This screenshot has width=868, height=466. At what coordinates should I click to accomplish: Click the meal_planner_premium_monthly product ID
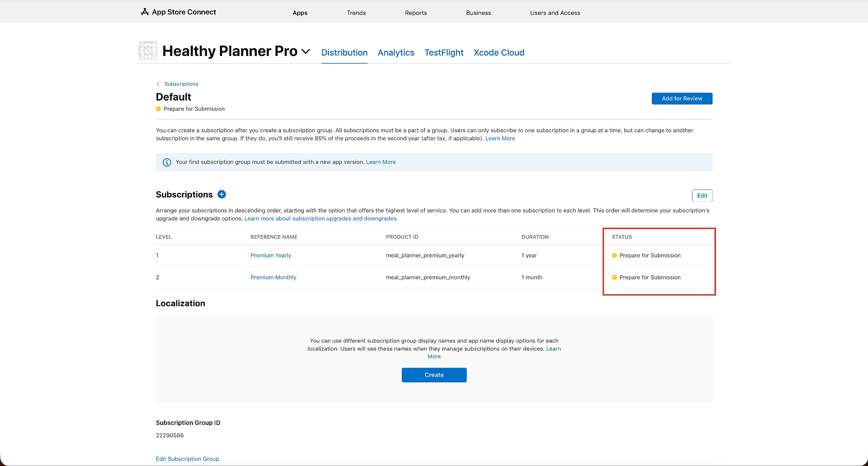pyautogui.click(x=428, y=277)
